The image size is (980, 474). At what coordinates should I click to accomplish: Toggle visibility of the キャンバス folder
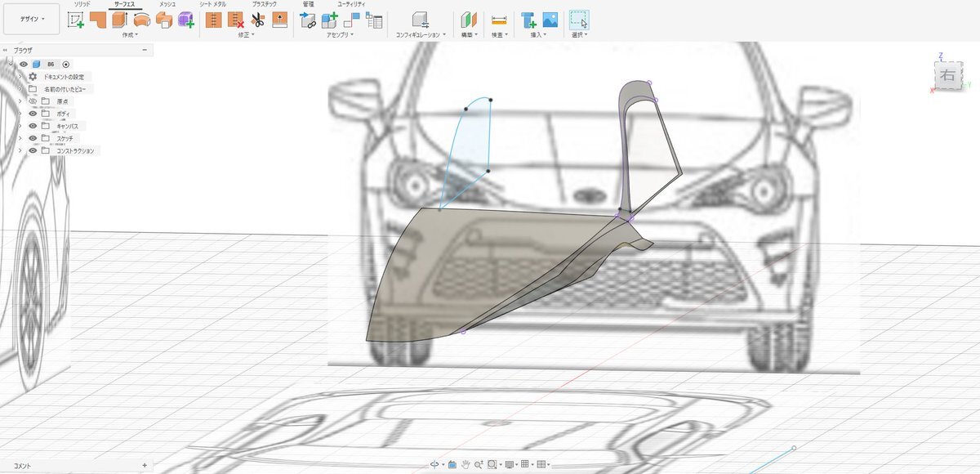click(33, 126)
